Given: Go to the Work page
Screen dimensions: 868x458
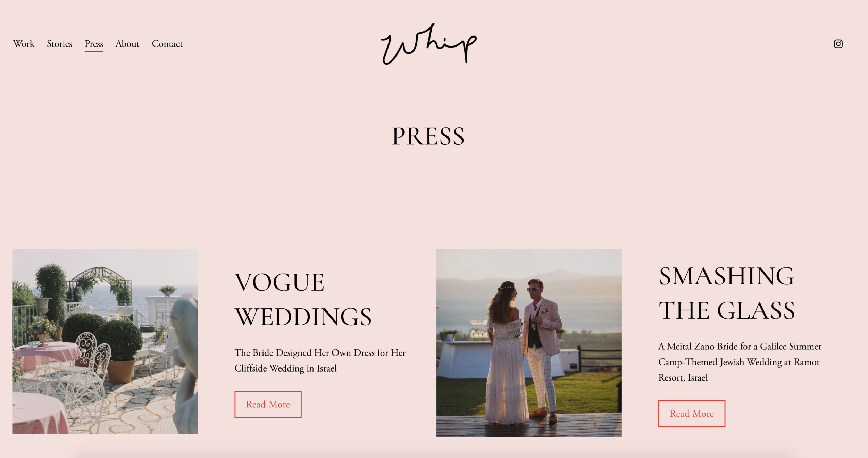Looking at the screenshot, I should (24, 44).
